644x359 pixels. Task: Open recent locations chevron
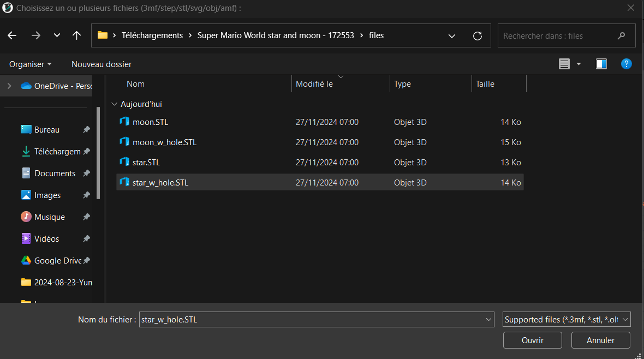[57, 35]
